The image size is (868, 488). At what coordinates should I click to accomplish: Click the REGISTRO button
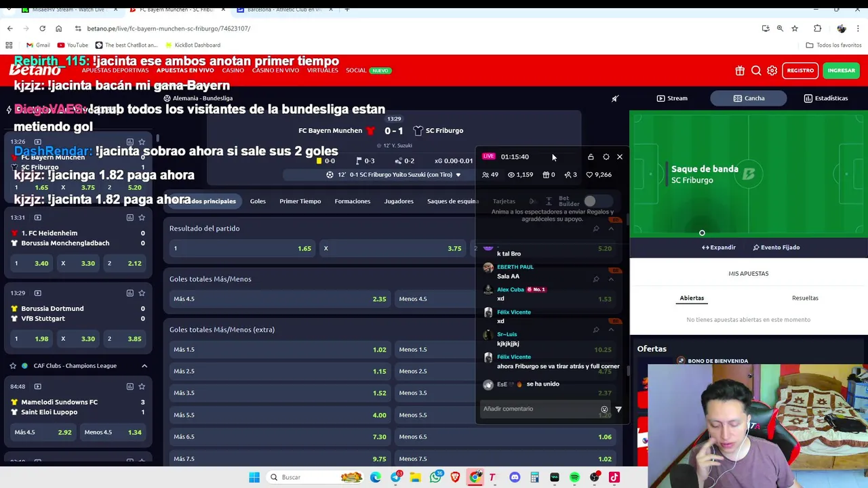pyautogui.click(x=800, y=70)
